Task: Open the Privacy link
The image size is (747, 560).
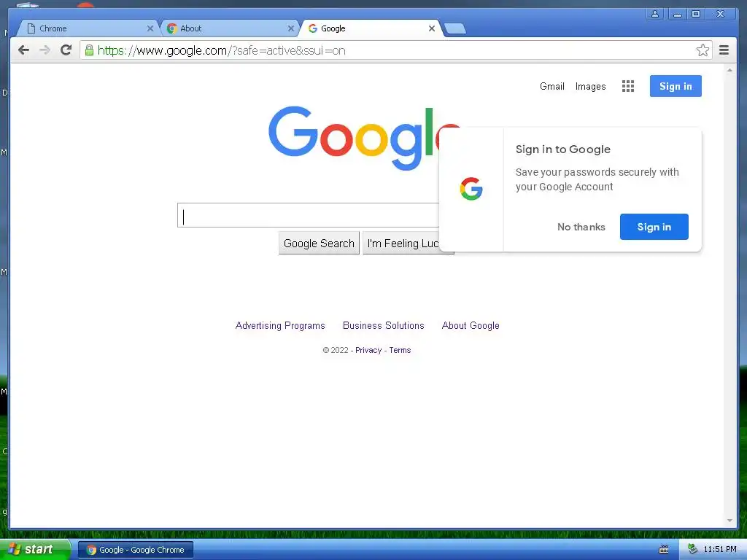Action: pos(368,350)
